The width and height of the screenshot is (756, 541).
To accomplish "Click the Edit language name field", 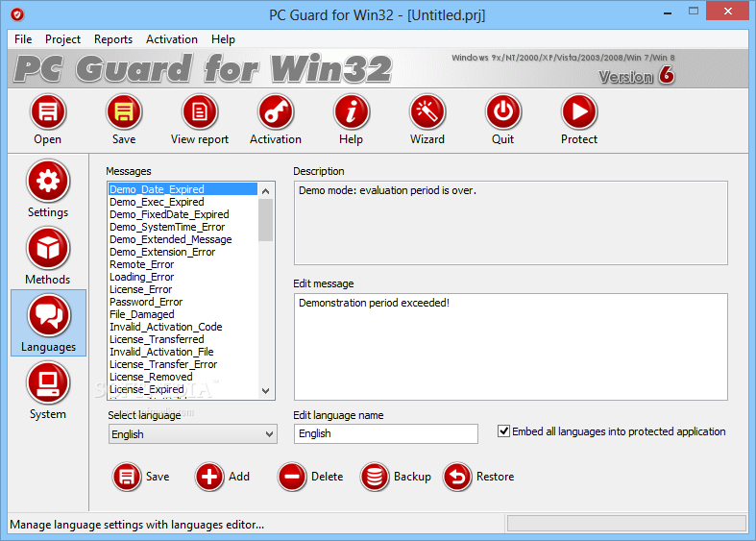I will (386, 433).
